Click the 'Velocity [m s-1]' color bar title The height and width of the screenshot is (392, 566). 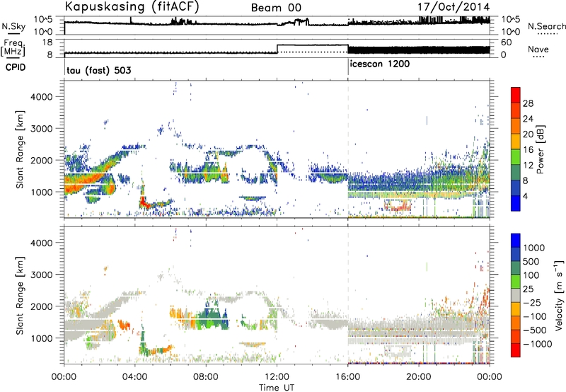pyautogui.click(x=559, y=295)
